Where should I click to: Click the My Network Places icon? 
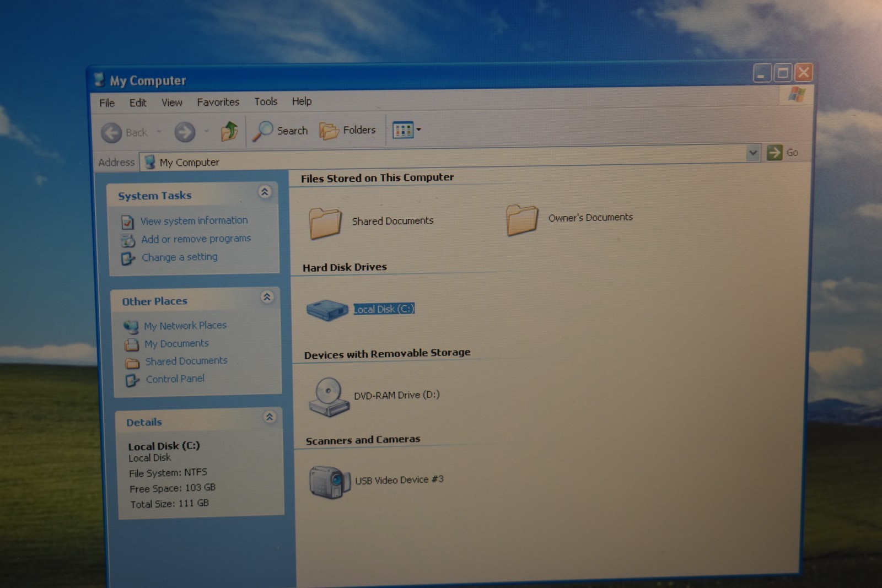(x=131, y=327)
